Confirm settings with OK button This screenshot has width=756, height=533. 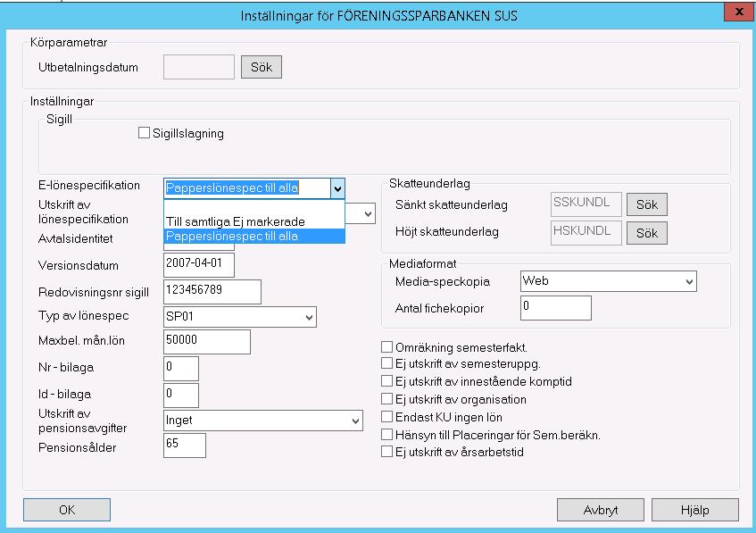click(67, 510)
